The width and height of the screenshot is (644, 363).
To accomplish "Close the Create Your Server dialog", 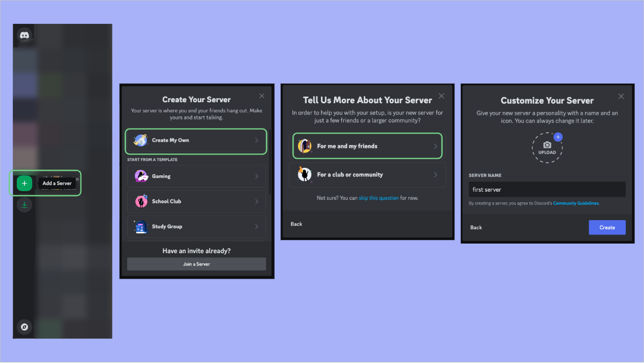I will 262,96.
